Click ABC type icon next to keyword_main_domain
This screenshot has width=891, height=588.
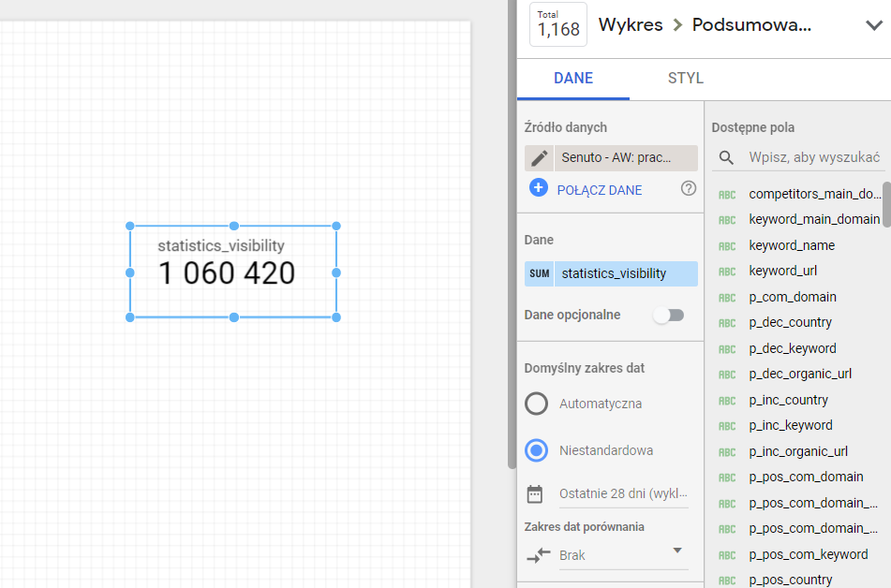tap(727, 220)
